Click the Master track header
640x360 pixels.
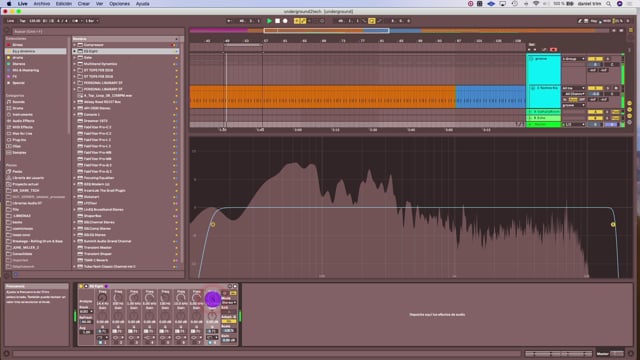pos(543,124)
